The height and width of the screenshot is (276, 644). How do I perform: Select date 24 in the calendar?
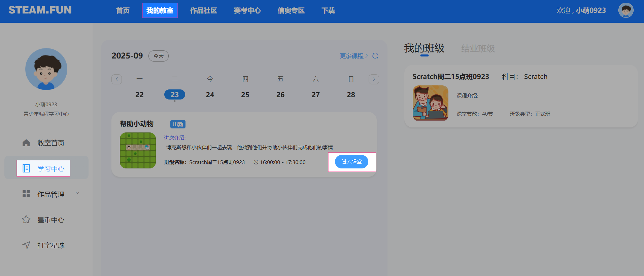tap(210, 95)
